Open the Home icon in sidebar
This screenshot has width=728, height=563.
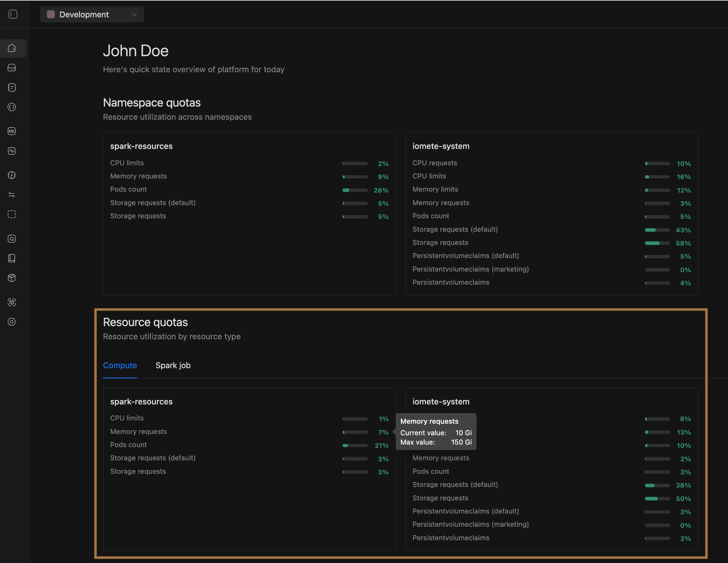(12, 48)
